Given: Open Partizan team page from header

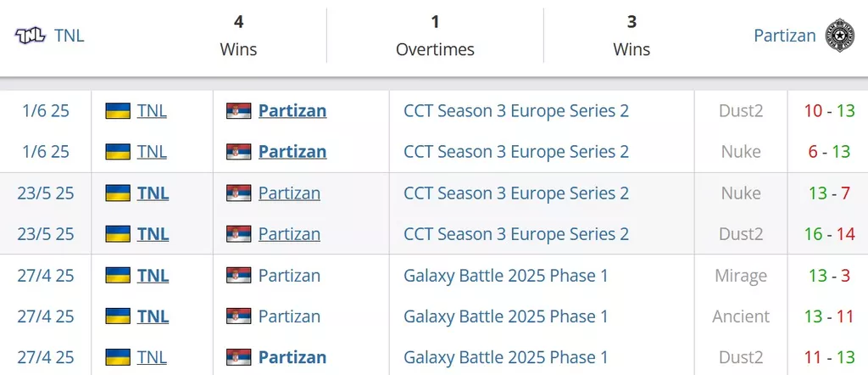Looking at the screenshot, I should 784,36.
